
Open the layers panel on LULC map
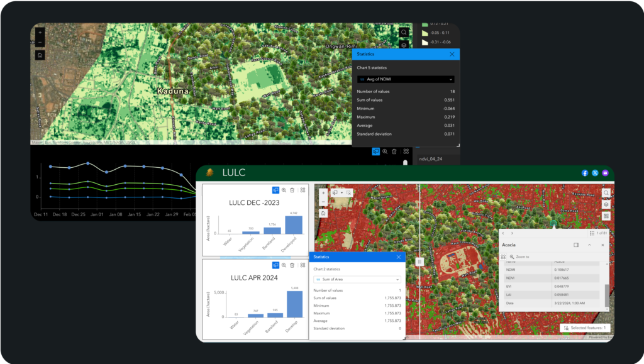click(x=606, y=204)
